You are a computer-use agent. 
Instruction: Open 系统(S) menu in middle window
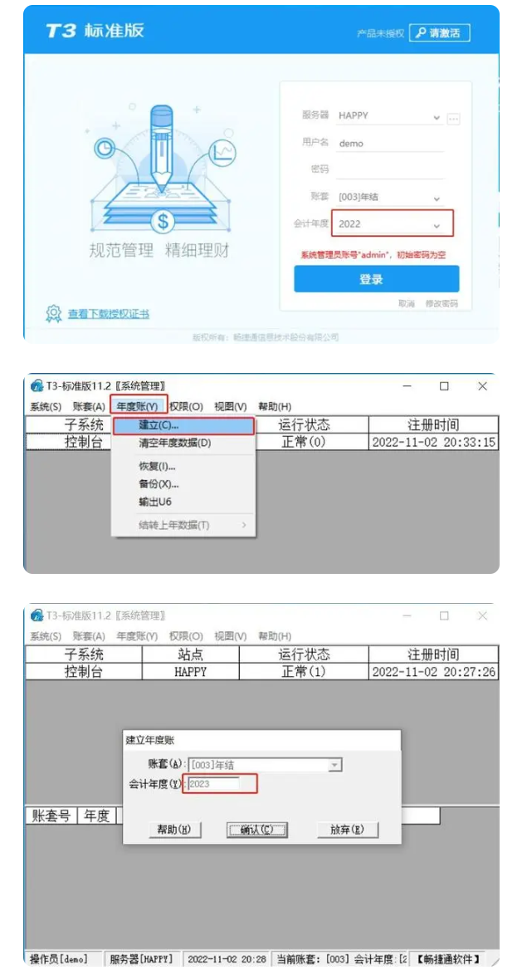click(46, 406)
